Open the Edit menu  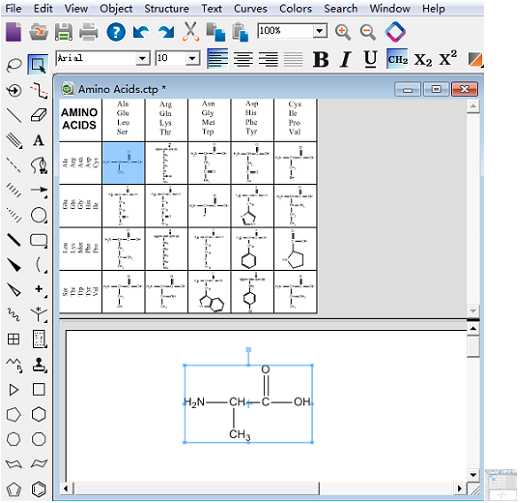pos(43,8)
